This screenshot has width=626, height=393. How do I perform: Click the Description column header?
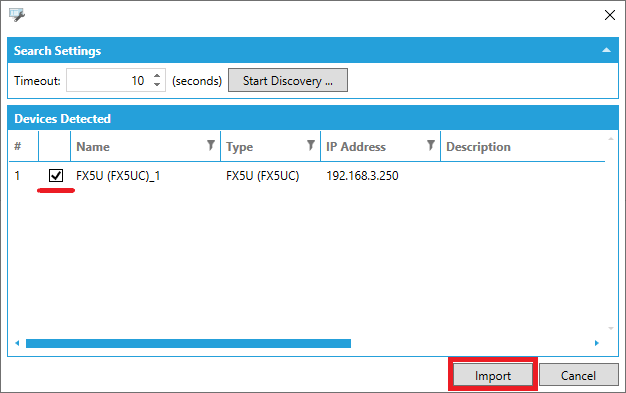[x=478, y=147]
